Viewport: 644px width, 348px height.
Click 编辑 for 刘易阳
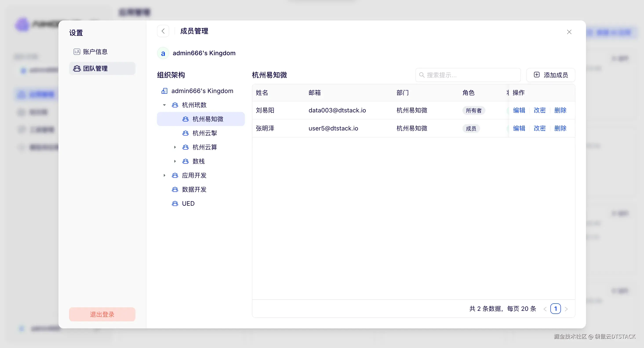[x=519, y=110]
